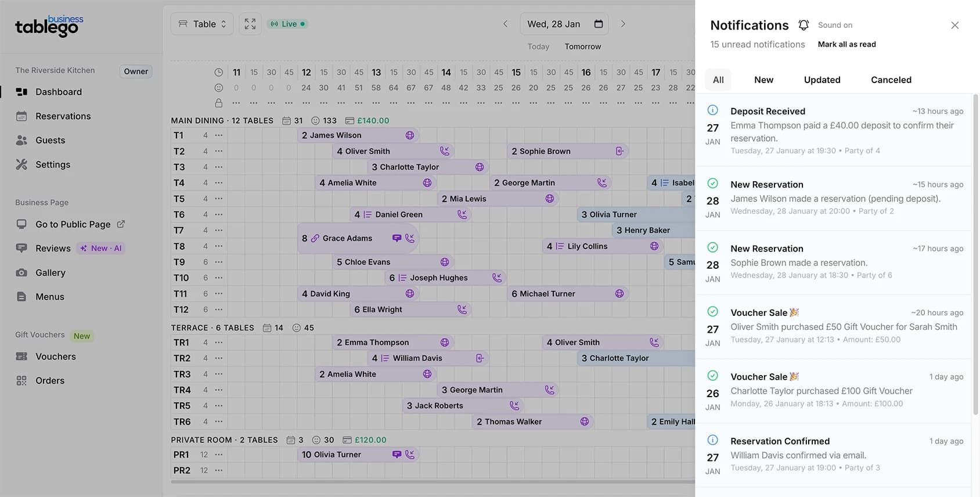Click the chat icon on Grace Adams booking
This screenshot has height=497, width=980.
pyautogui.click(x=397, y=238)
